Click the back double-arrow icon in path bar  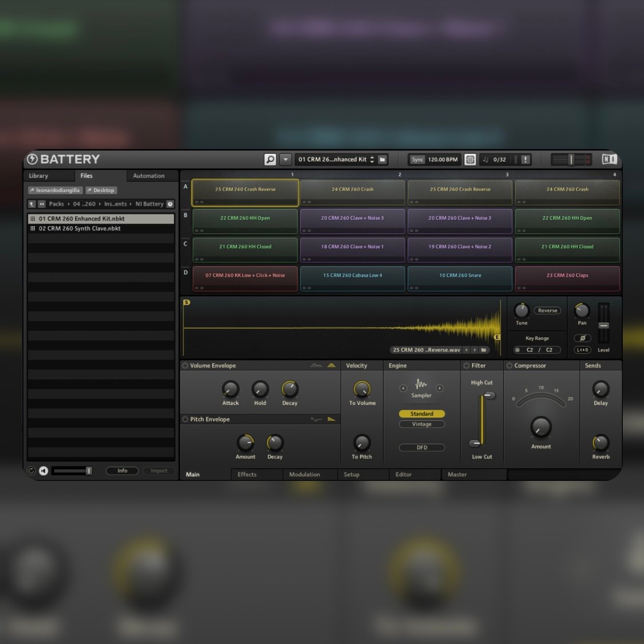coord(41,204)
